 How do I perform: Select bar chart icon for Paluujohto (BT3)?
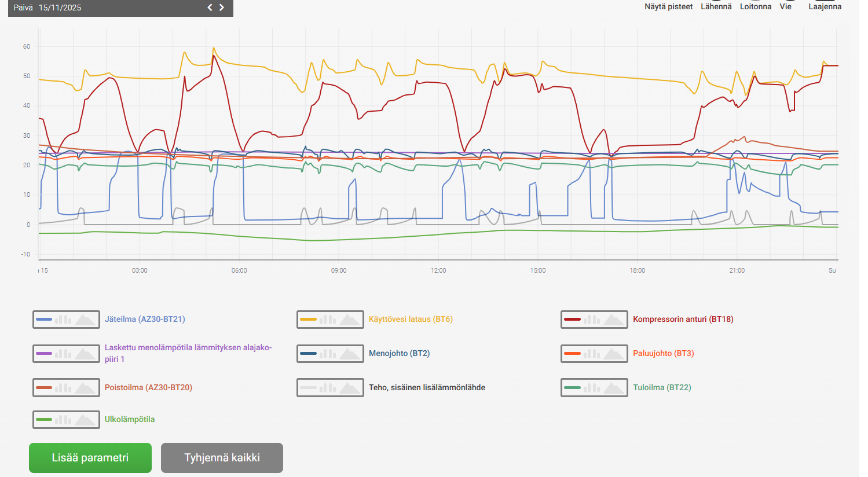(x=592, y=354)
